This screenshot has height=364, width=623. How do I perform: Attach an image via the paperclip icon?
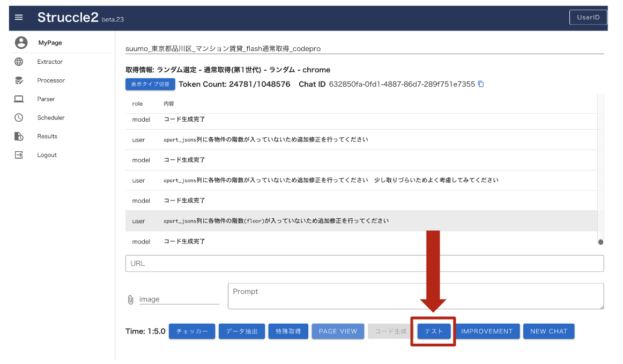(130, 299)
